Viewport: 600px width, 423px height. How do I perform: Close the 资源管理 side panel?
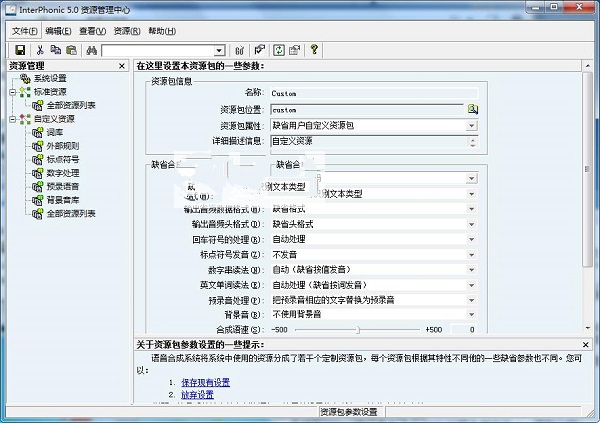point(122,66)
